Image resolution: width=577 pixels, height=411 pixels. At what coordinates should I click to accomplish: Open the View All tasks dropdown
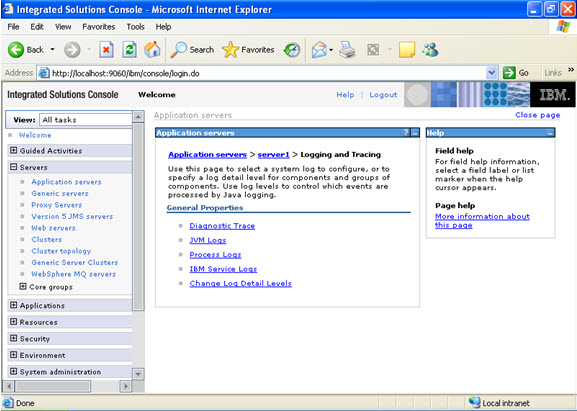pos(85,120)
